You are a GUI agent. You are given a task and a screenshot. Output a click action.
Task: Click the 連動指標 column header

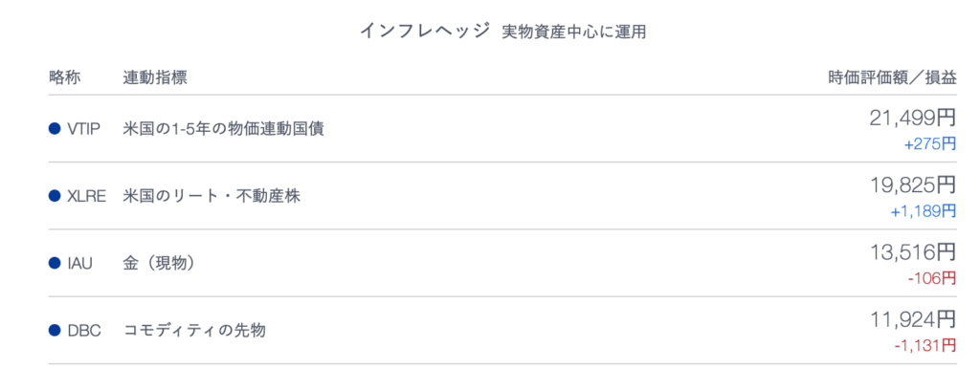[155, 77]
